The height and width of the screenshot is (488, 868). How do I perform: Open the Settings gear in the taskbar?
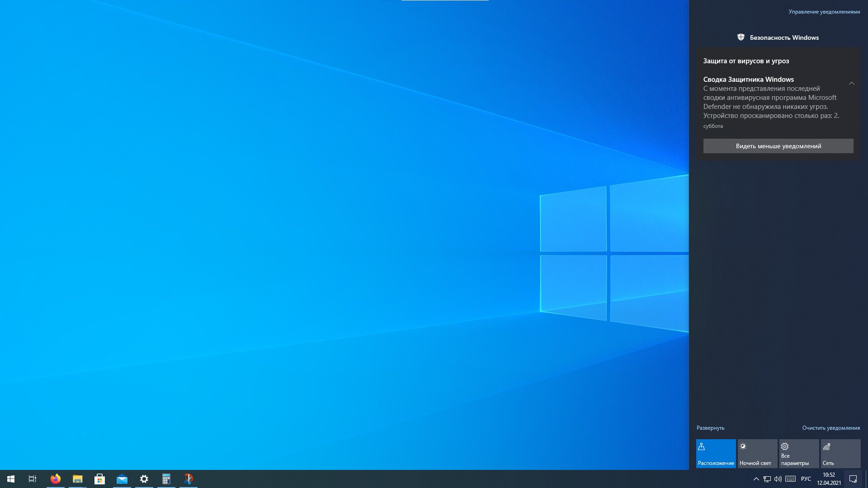[x=144, y=479]
